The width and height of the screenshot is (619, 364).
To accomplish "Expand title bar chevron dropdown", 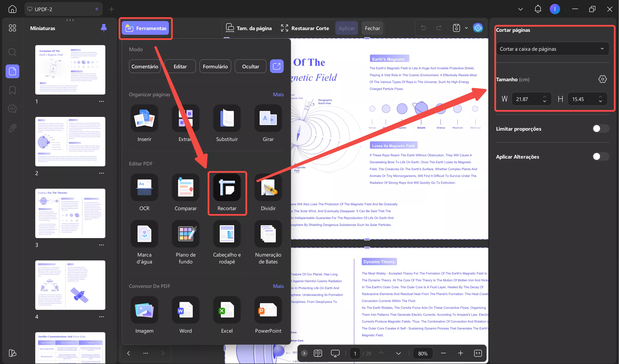I will point(520,9).
